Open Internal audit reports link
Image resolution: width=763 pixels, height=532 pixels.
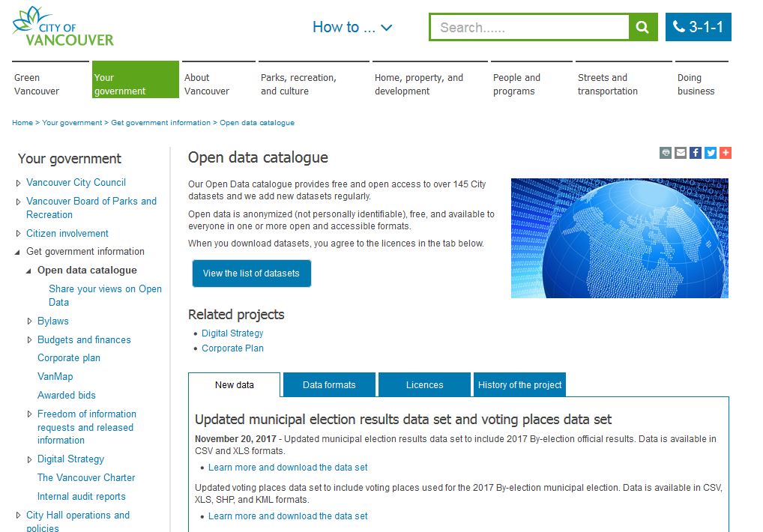[81, 497]
